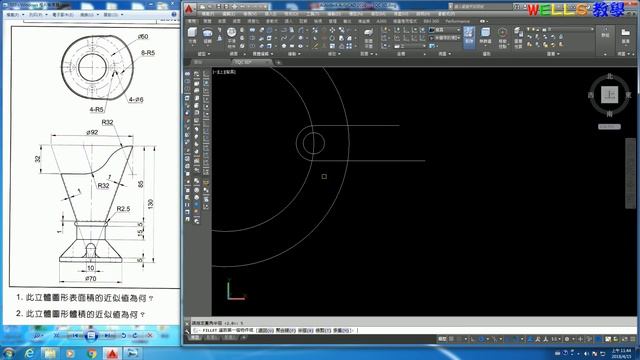
Task: Close the command line window with X
Action: [187, 323]
